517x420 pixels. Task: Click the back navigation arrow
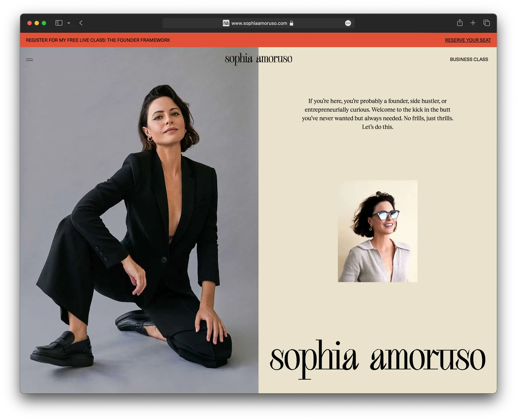click(x=81, y=23)
